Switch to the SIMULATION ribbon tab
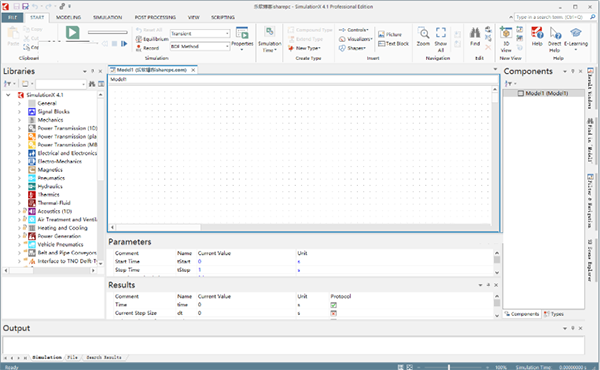 point(108,17)
